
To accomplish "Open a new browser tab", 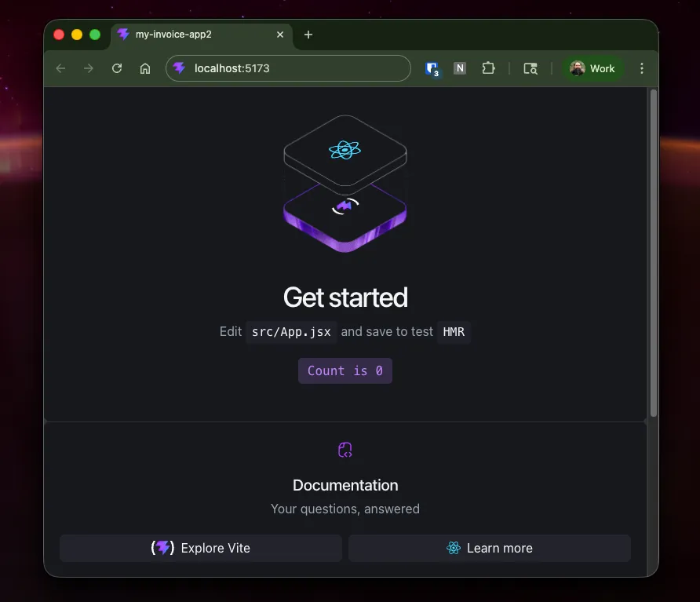I will tap(308, 35).
